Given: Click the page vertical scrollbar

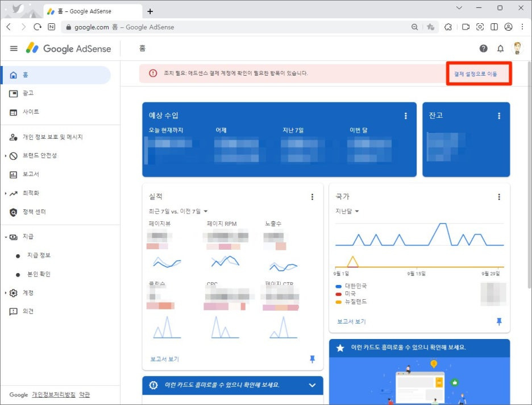Looking at the screenshot, I should coord(529,175).
